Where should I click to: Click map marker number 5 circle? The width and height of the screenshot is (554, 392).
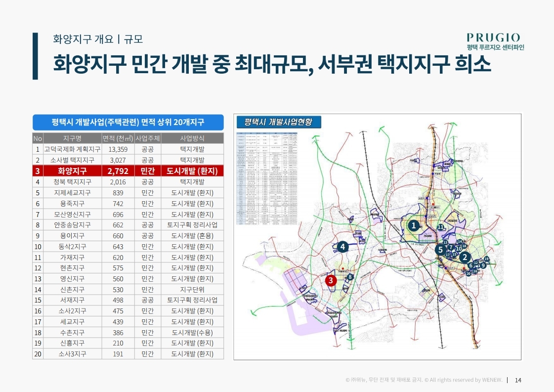point(440,250)
